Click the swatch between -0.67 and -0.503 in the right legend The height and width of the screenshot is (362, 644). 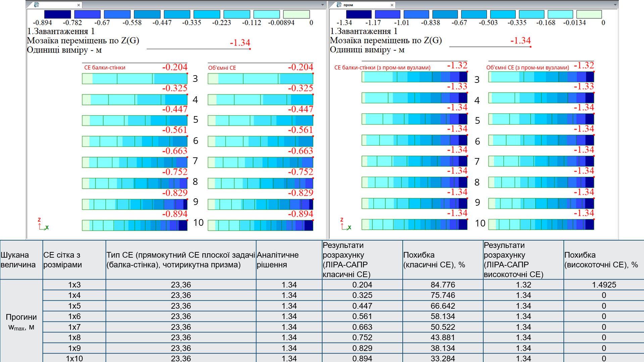click(x=474, y=14)
